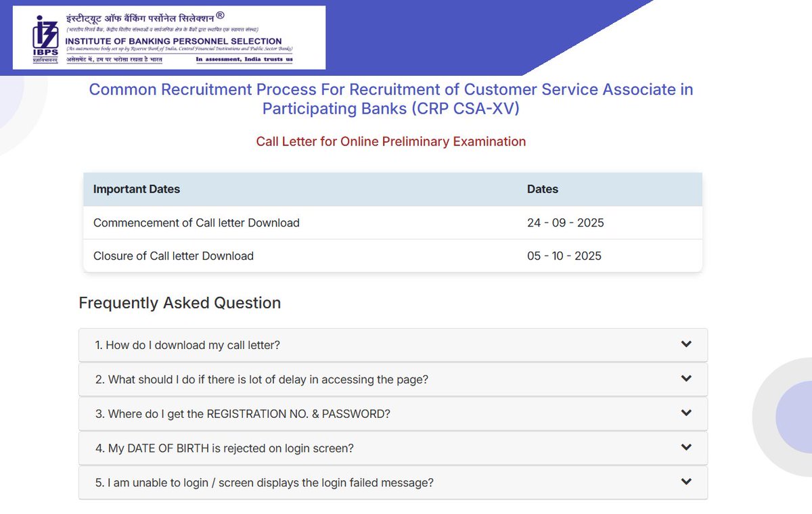The image size is (812, 514).
Task: Expand the chevron on FAQ question 1
Action: click(686, 344)
